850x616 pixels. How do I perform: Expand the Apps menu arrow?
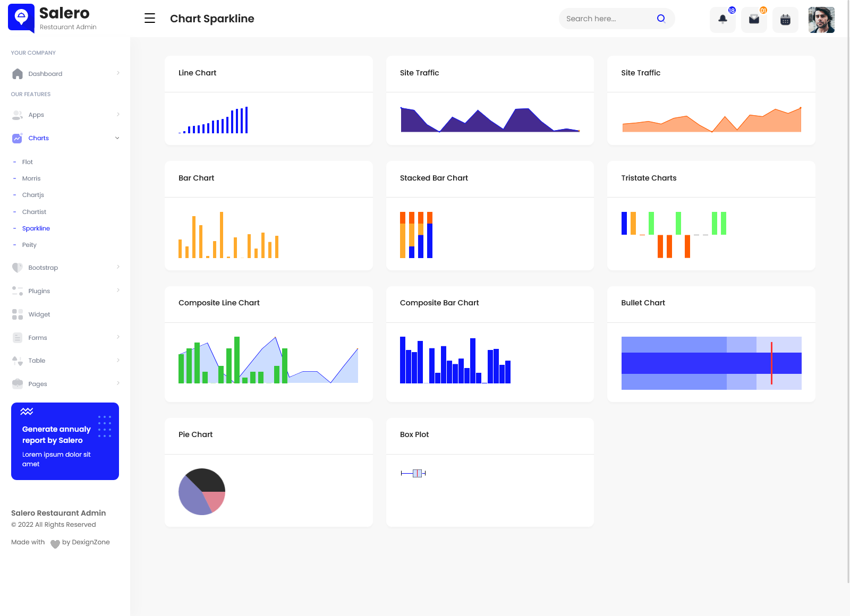118,115
